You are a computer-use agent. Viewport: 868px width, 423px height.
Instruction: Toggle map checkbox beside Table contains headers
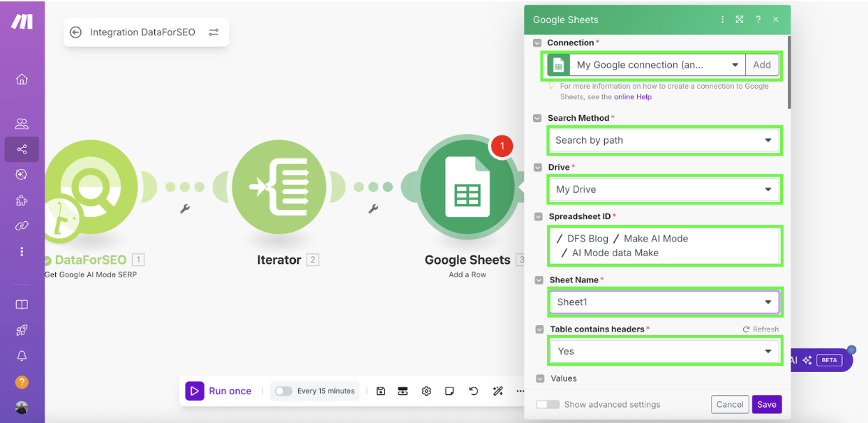[539, 329]
